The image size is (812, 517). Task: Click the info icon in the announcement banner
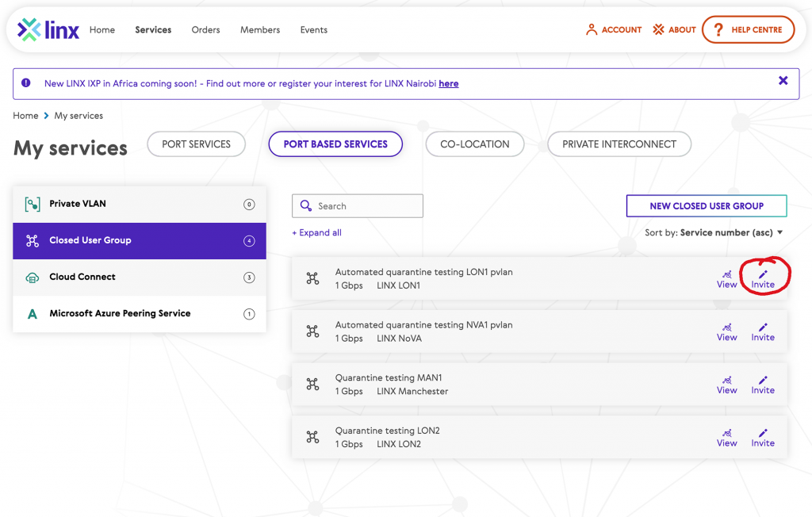point(26,83)
